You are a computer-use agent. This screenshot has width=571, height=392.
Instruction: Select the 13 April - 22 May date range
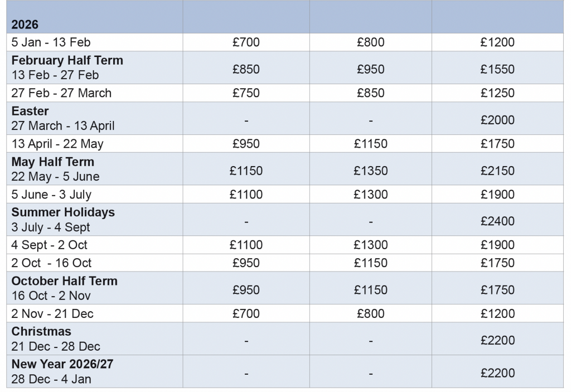pos(57,144)
